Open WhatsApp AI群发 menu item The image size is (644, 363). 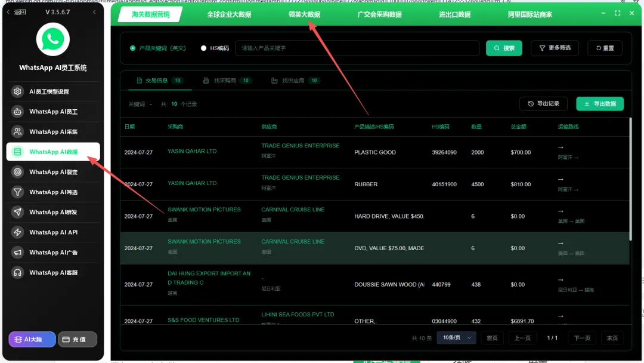click(53, 212)
